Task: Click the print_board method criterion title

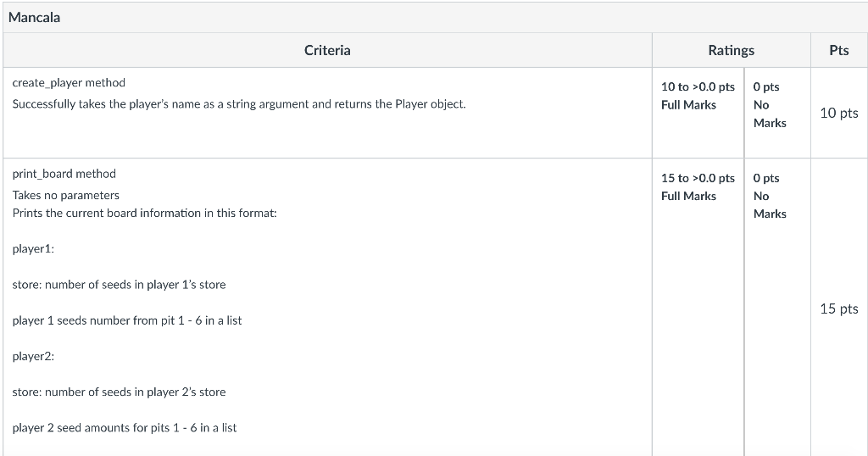Action: pyautogui.click(x=64, y=174)
